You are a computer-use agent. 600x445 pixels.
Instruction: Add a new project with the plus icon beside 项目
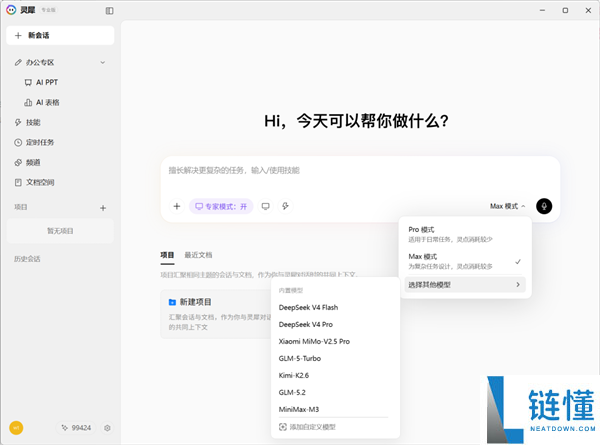click(x=103, y=208)
